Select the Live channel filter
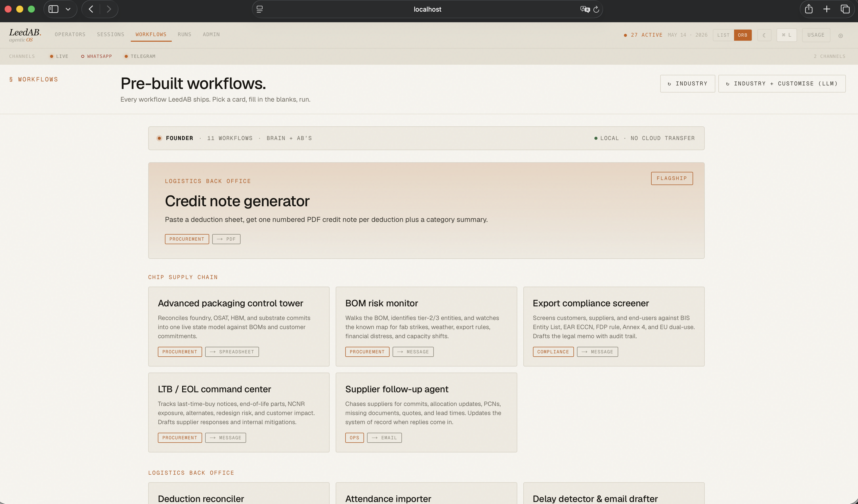 [x=59, y=56]
